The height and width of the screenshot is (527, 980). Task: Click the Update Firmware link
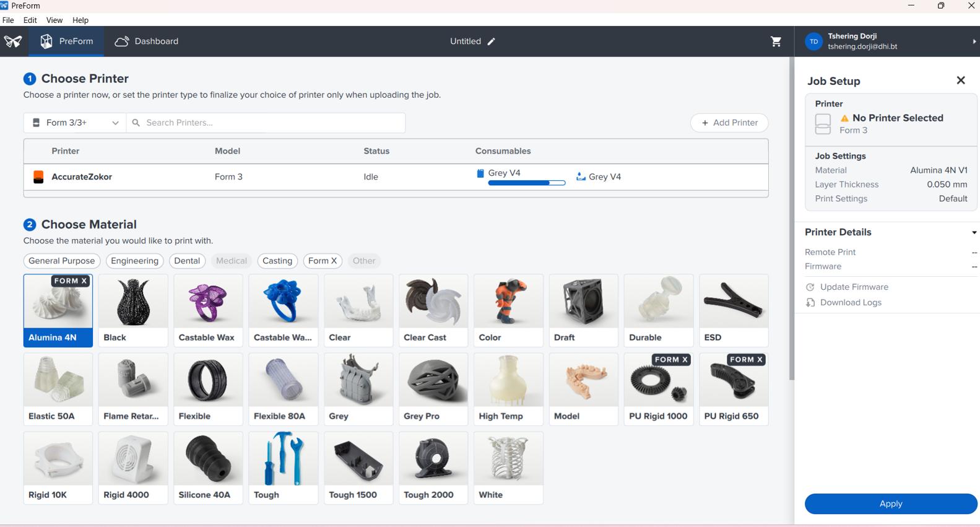(x=854, y=287)
